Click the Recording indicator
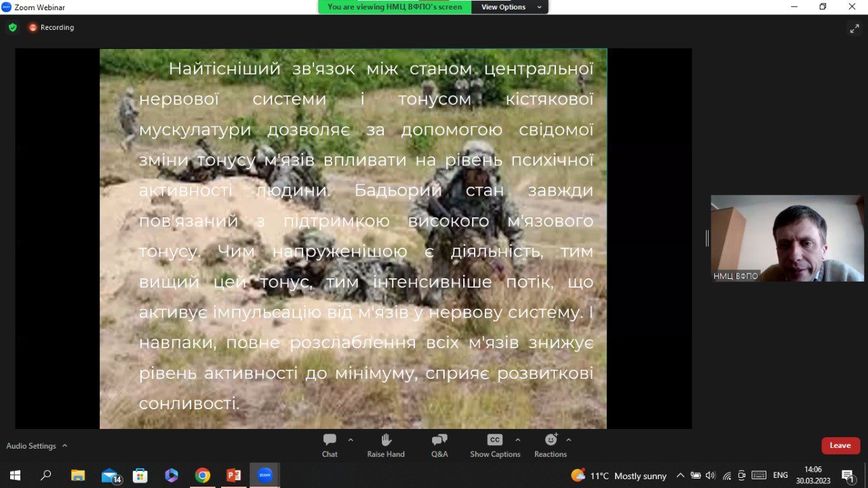 point(51,28)
